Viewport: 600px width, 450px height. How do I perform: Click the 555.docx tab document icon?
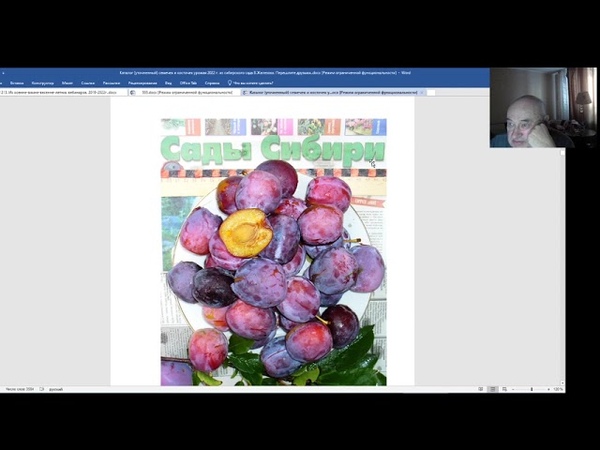click(x=133, y=93)
